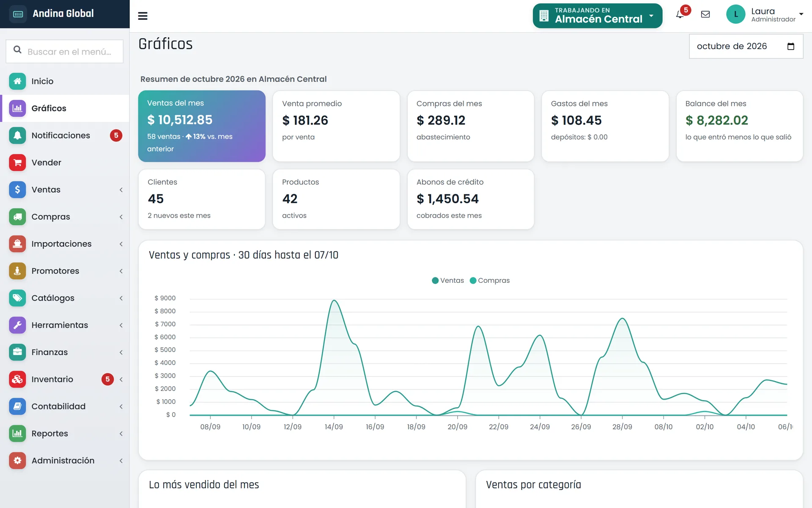
Task: Click the Contabilidad book icon
Action: pyautogui.click(x=17, y=406)
